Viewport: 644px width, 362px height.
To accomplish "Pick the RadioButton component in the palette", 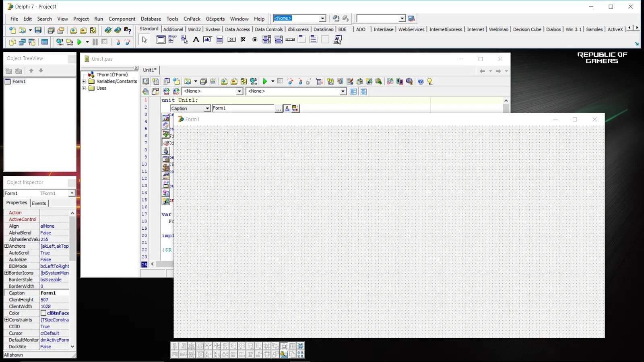I will [x=255, y=39].
